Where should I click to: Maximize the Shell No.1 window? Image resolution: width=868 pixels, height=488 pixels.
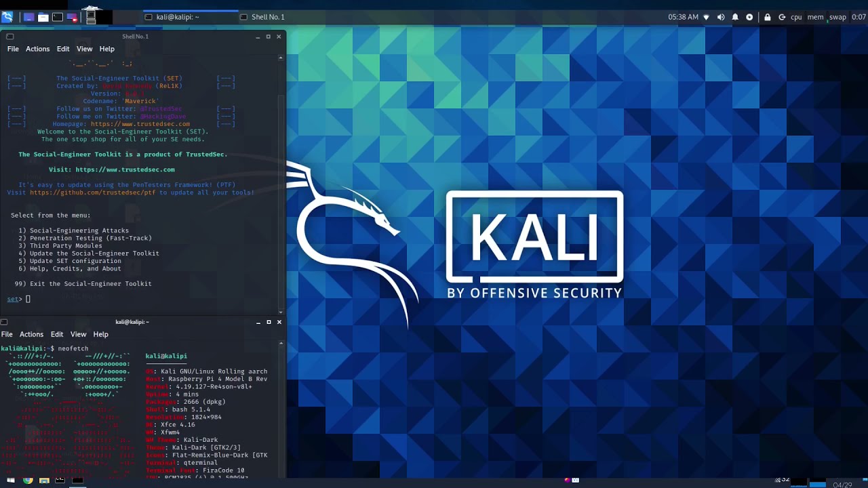point(268,37)
